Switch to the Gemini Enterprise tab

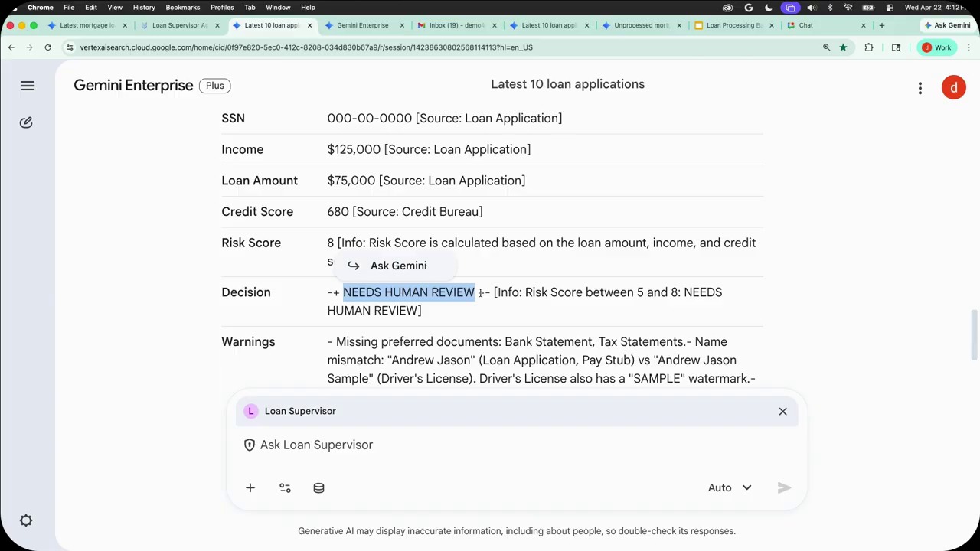(x=362, y=25)
